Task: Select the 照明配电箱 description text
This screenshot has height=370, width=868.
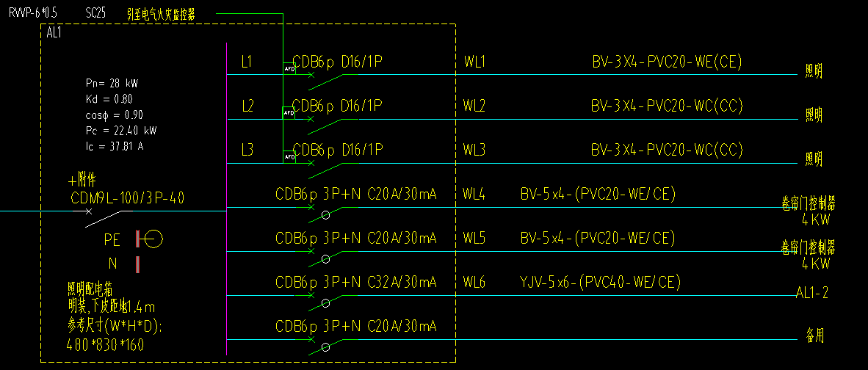Action: point(90,289)
